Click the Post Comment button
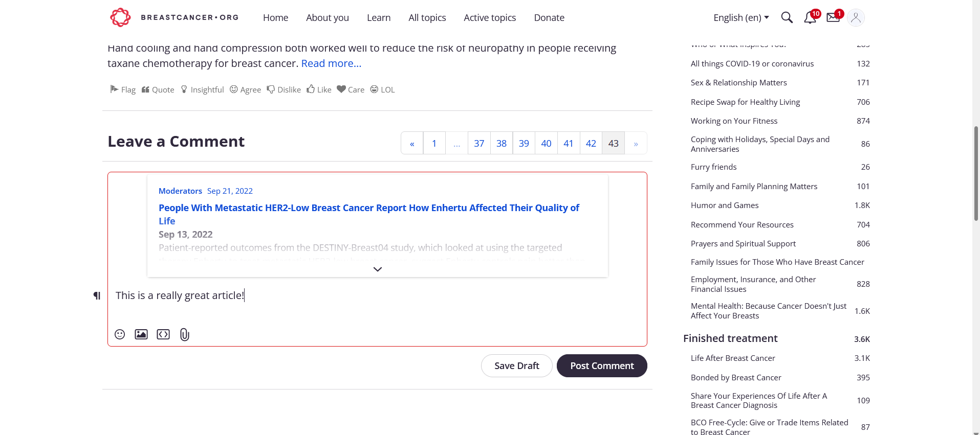The image size is (980, 435). 602,365
